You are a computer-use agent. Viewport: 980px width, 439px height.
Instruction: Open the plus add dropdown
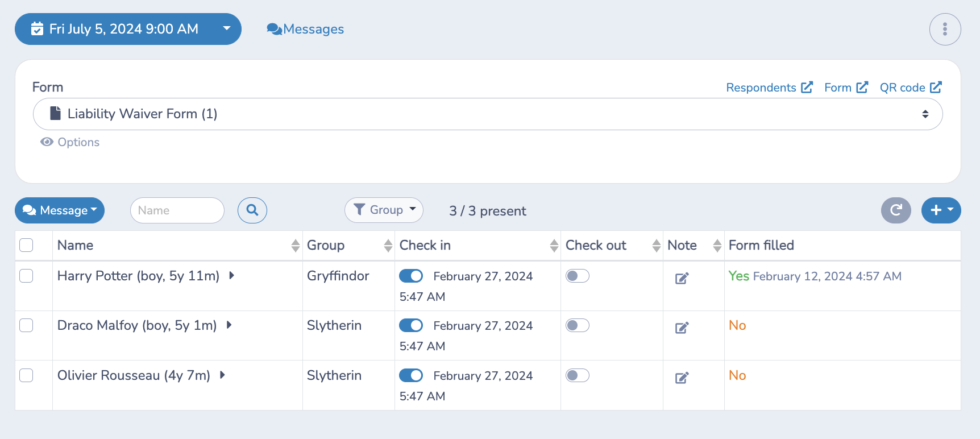pos(941,210)
